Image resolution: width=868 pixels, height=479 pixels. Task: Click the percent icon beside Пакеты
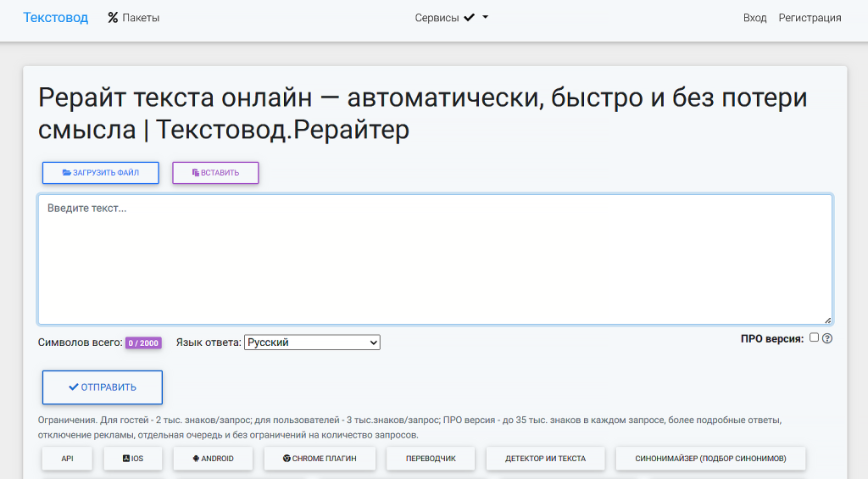click(113, 18)
